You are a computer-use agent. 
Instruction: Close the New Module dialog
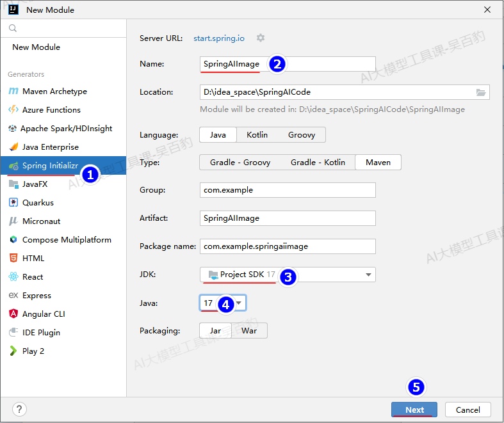tap(487, 10)
